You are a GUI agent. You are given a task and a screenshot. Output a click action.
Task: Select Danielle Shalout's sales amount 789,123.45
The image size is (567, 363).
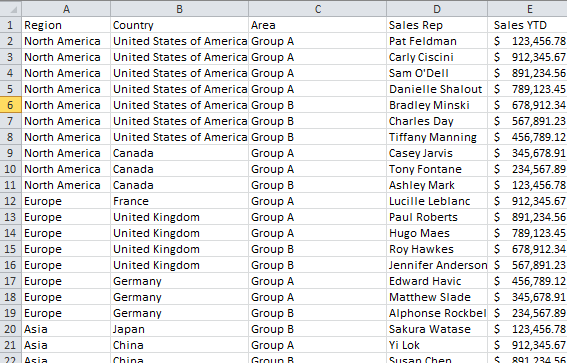point(528,89)
